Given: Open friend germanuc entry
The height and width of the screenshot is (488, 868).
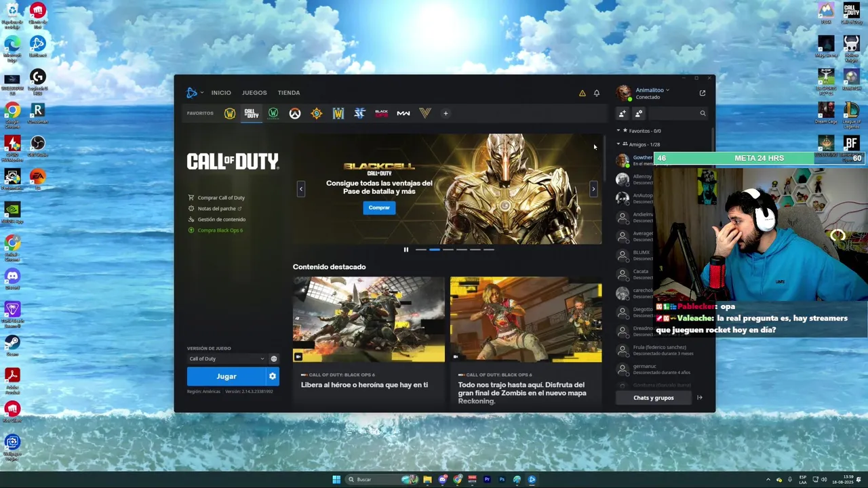Looking at the screenshot, I should point(663,369).
